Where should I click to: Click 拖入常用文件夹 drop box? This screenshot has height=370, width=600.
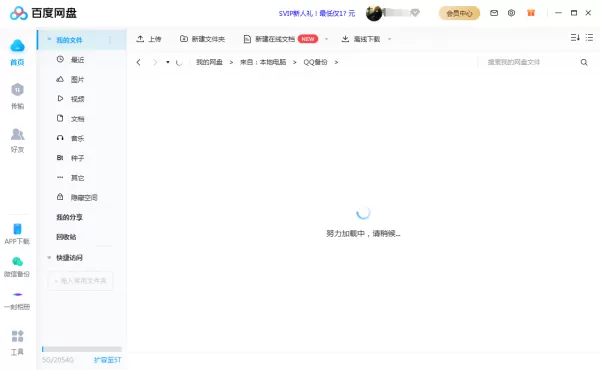click(80, 281)
